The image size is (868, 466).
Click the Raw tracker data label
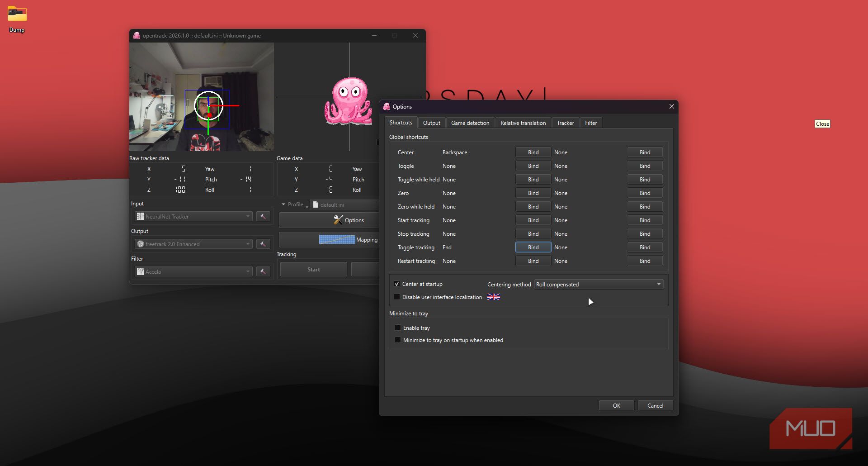pos(149,158)
